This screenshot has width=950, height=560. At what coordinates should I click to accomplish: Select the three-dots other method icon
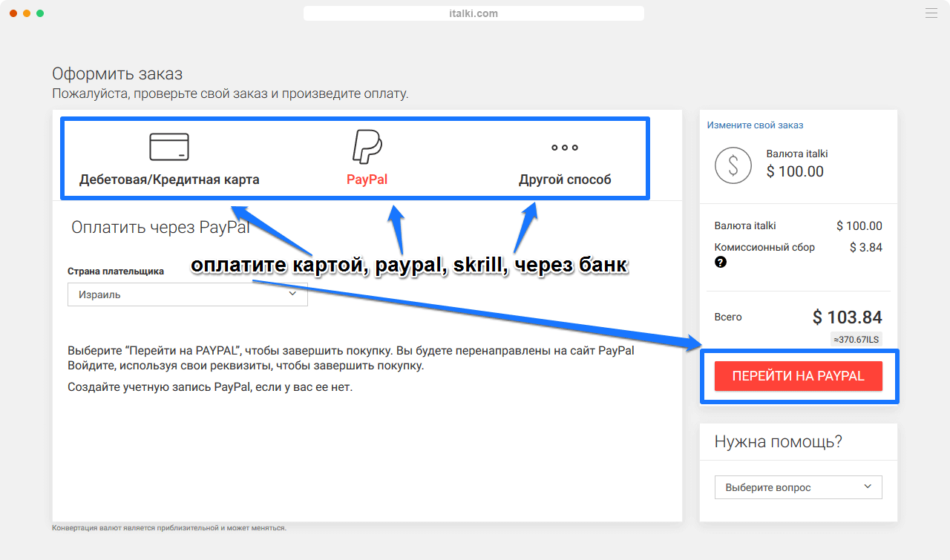(x=565, y=148)
